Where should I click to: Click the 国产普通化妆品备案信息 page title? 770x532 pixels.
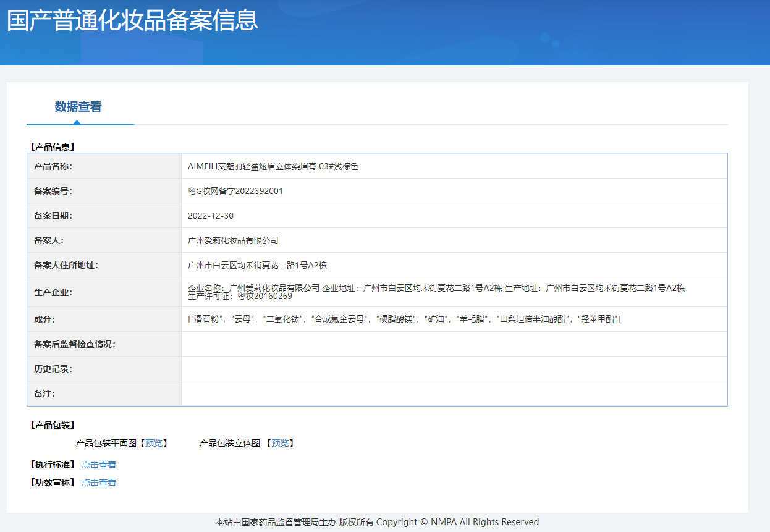[x=132, y=20]
